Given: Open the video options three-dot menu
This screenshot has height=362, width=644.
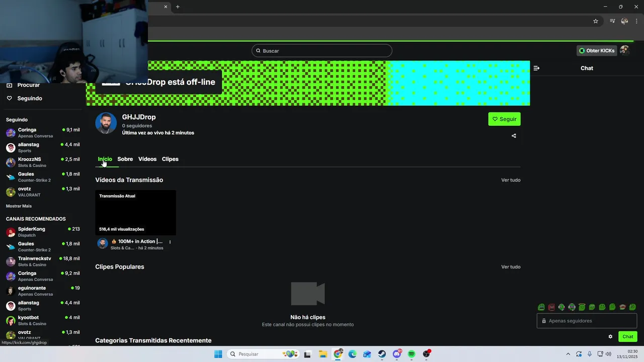Looking at the screenshot, I should pyautogui.click(x=170, y=242).
